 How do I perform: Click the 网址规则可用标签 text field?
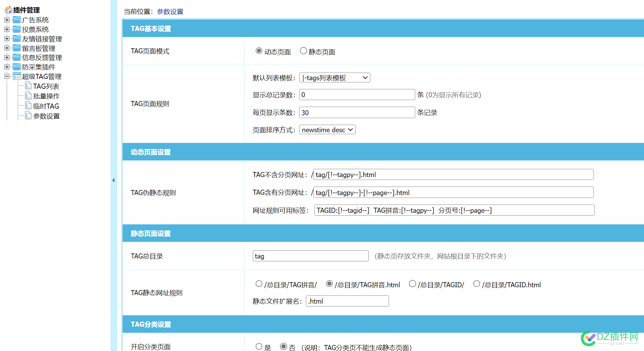coord(454,210)
